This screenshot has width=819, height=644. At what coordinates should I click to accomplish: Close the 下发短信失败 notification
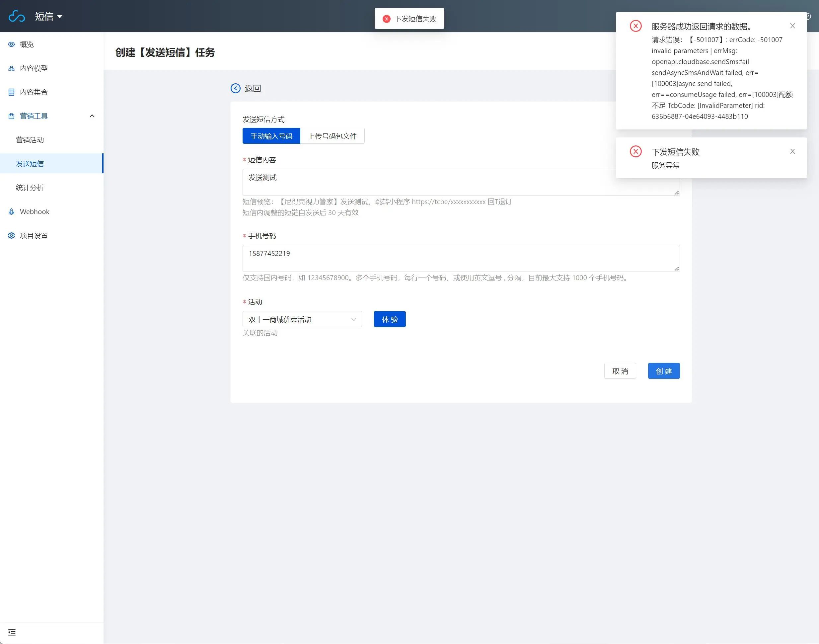[792, 152]
